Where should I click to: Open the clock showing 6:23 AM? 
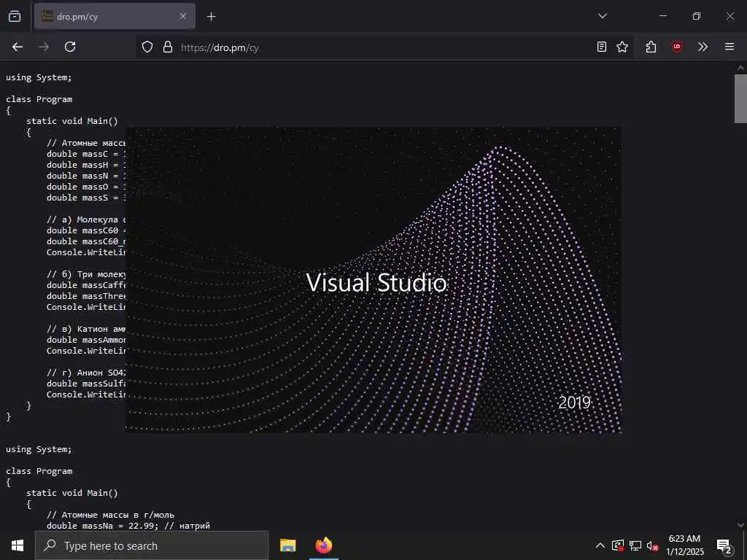point(684,545)
